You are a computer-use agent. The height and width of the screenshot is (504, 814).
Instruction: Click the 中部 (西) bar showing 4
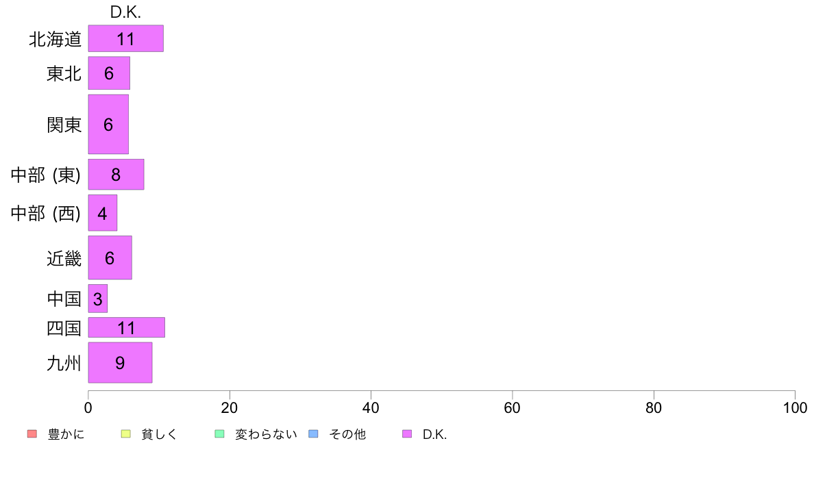(x=103, y=213)
